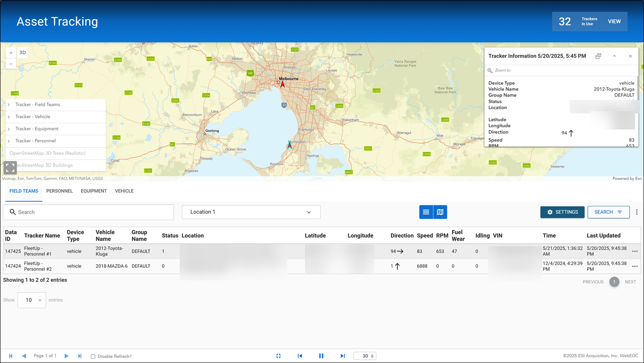Click the SETTINGS button
Viewport: 644px width, 363px height.
[x=562, y=212]
